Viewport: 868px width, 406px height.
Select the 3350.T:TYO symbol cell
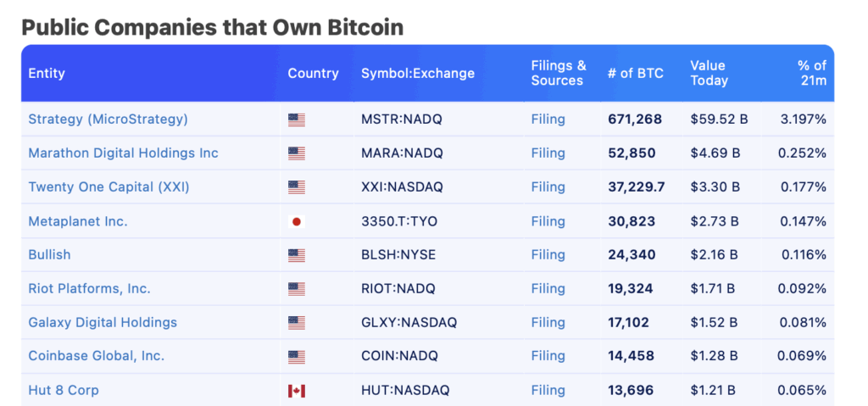(399, 221)
